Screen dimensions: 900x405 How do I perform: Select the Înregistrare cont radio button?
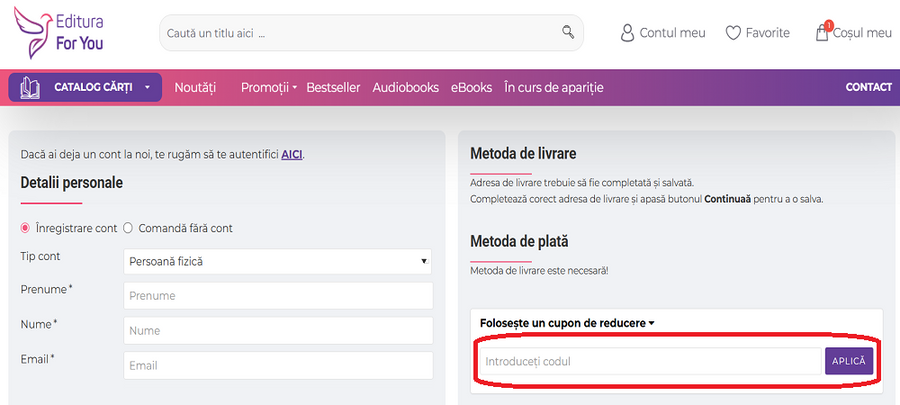[26, 228]
